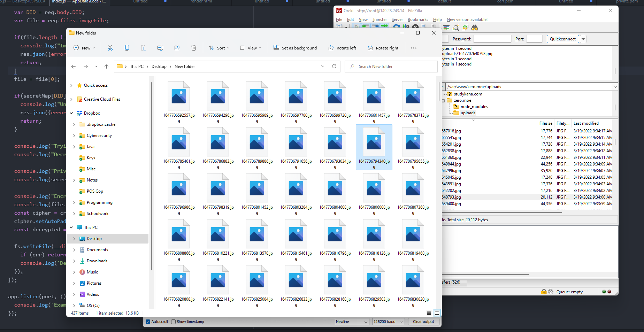The image size is (644, 332).
Task: Expand the Cybersecurity folder node
Action: click(x=74, y=136)
